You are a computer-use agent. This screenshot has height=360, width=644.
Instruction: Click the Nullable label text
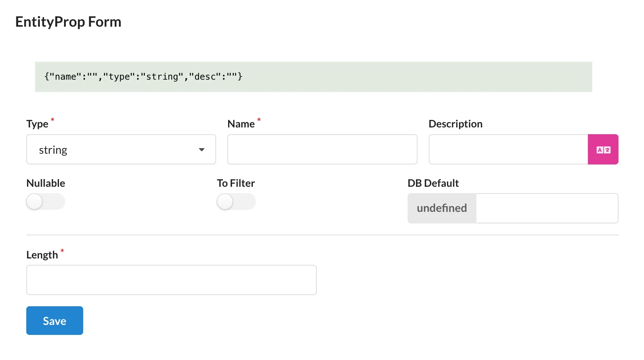pyautogui.click(x=46, y=183)
